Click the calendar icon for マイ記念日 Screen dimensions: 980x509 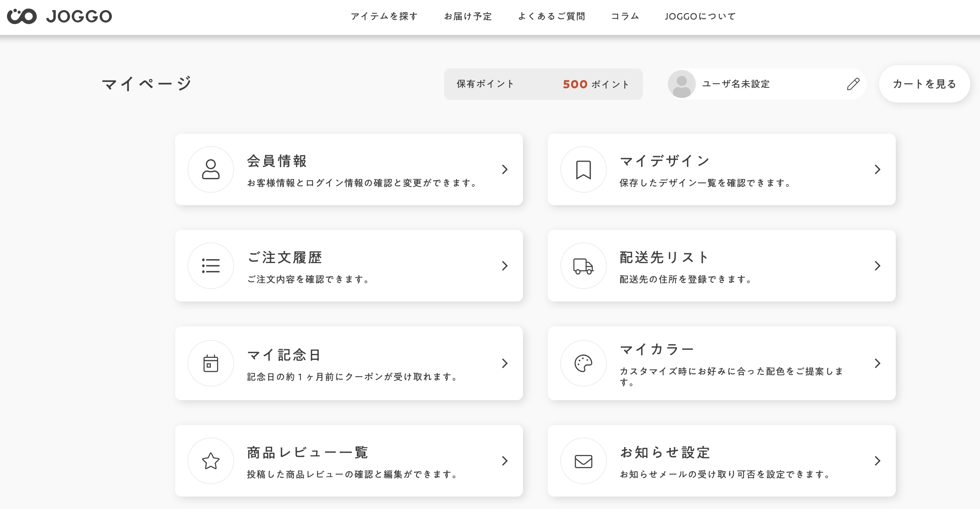[211, 363]
